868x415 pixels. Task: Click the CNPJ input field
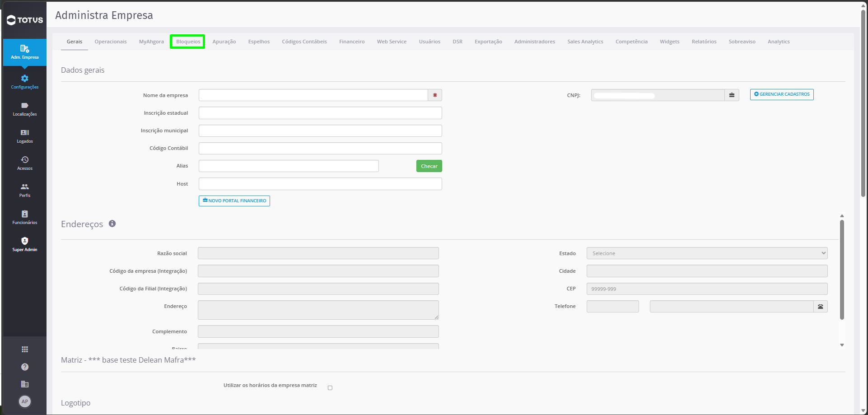click(x=658, y=95)
